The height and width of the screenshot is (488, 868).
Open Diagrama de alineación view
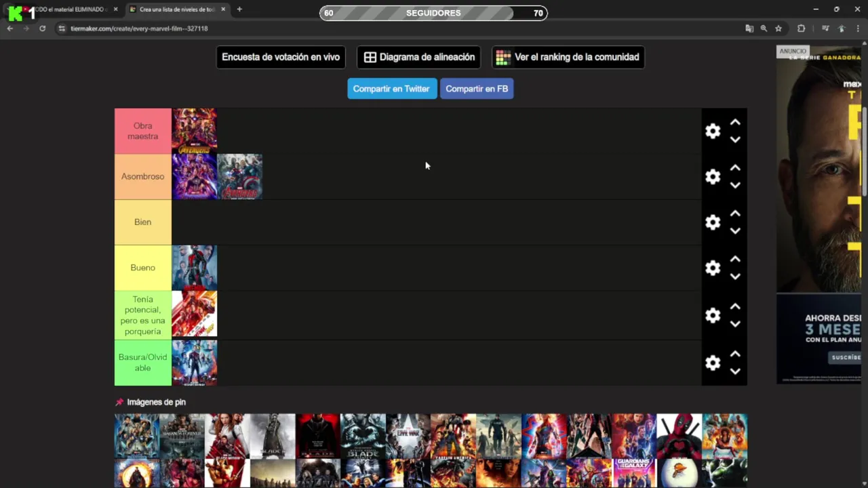point(419,57)
